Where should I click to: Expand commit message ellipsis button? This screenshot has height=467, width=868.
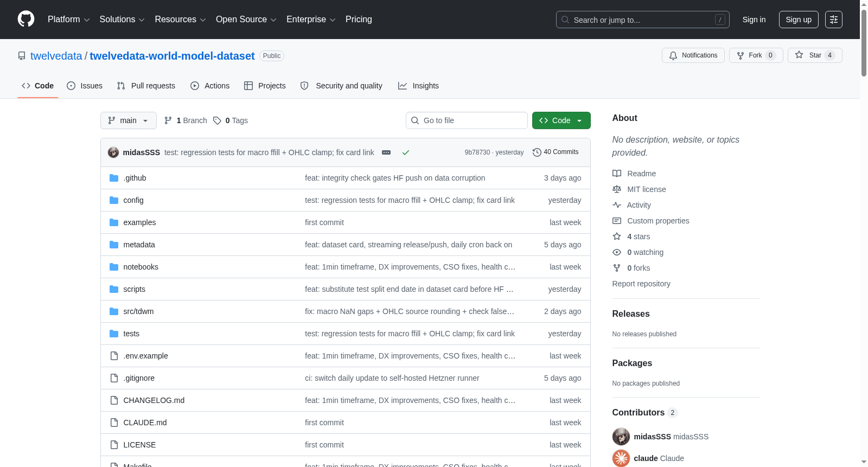pos(386,152)
